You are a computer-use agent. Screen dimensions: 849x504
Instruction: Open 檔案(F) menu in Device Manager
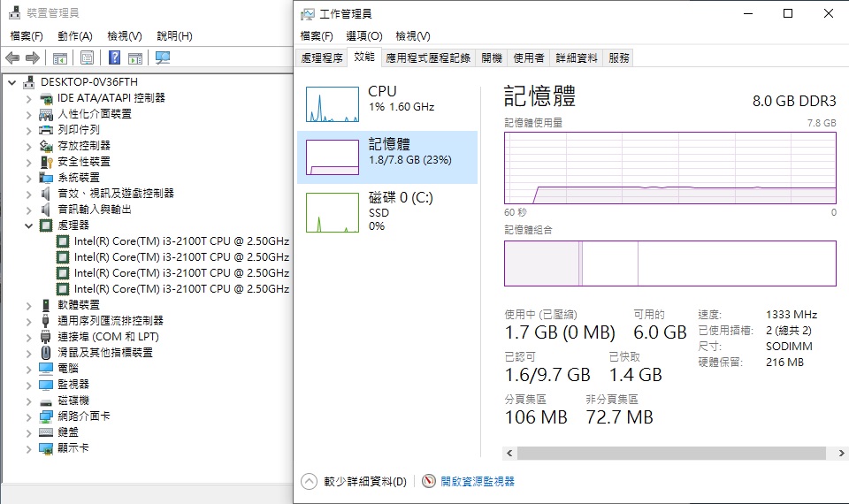point(27,36)
